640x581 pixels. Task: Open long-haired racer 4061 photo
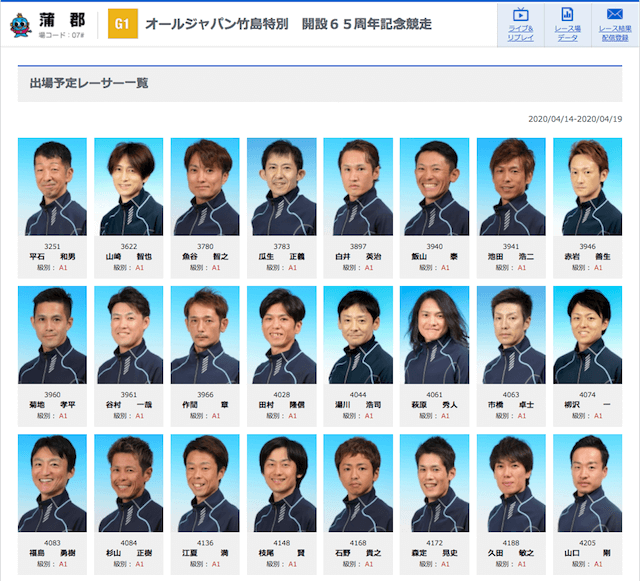pos(434,335)
